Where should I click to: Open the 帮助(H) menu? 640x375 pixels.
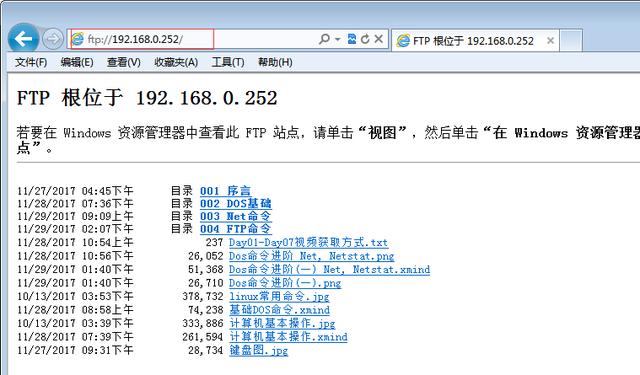(275, 62)
